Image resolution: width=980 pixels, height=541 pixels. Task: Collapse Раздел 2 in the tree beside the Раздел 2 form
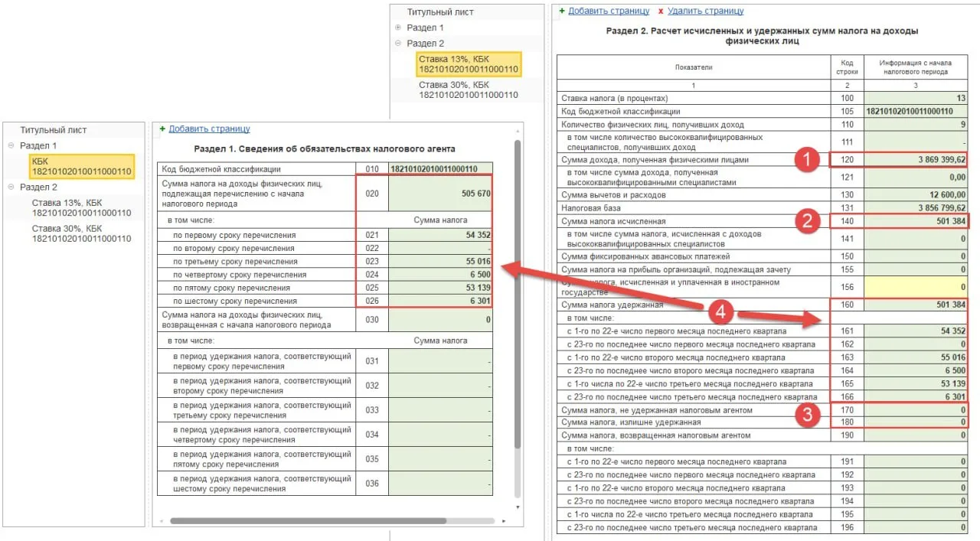point(398,44)
